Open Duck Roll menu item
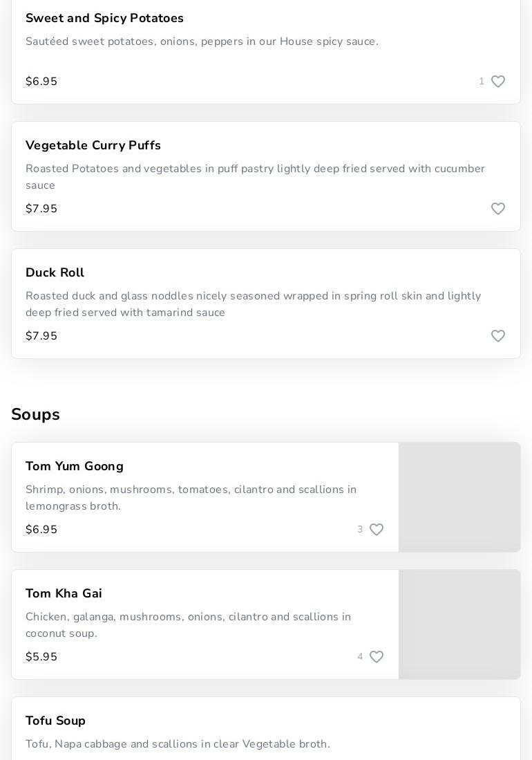The height and width of the screenshot is (760, 532). 55,272
